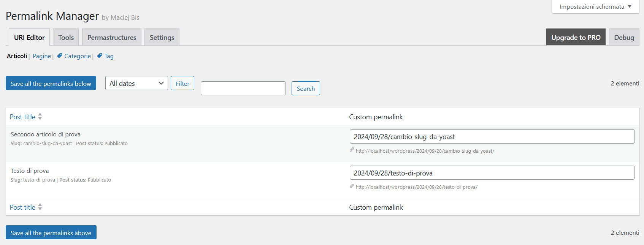
Task: Click sort arrows beside bottom Post title header
Action: click(x=40, y=207)
